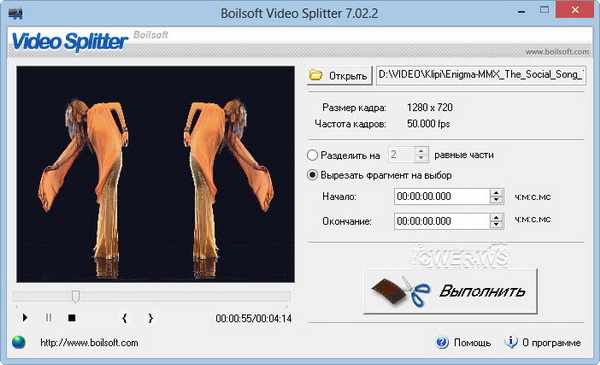
Task: Select Вырезать фрагмент на выбор radio button
Action: click(312, 175)
